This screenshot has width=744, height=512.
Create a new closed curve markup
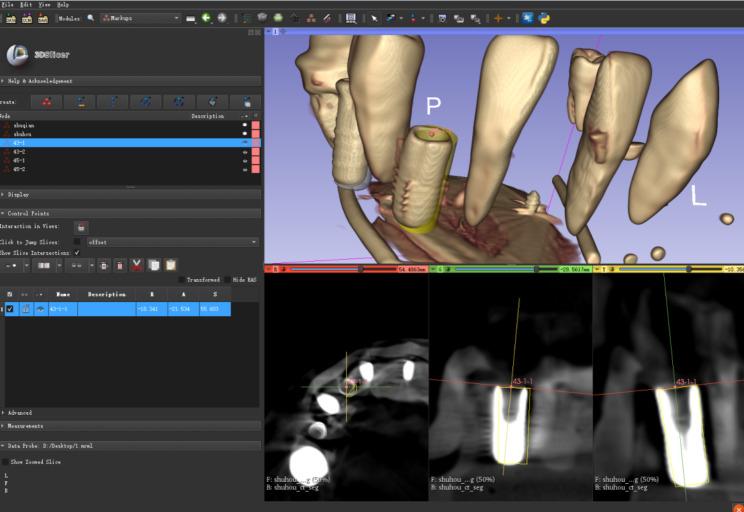(x=179, y=102)
